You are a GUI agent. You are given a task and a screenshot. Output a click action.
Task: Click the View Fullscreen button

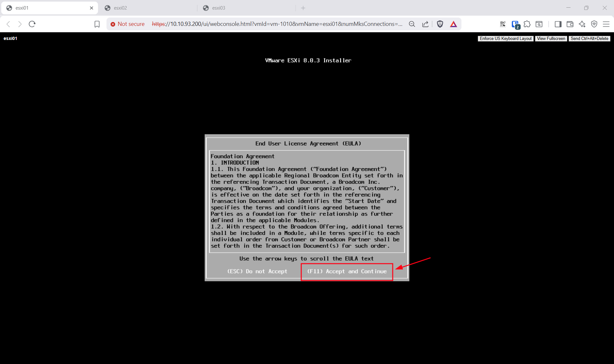551,39
